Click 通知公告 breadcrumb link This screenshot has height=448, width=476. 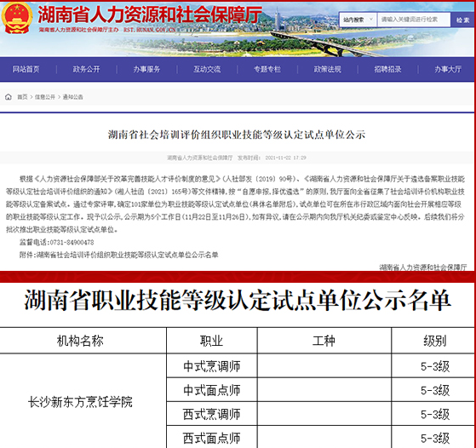tap(73, 97)
